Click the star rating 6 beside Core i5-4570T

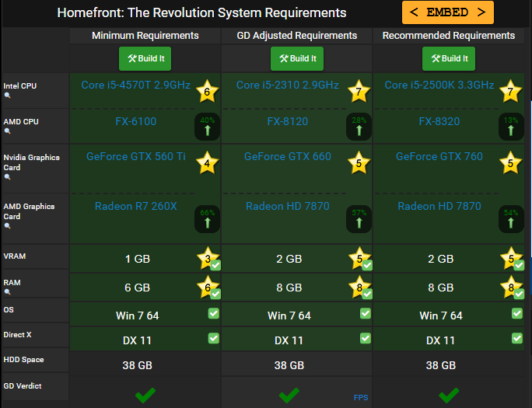pyautogui.click(x=207, y=91)
